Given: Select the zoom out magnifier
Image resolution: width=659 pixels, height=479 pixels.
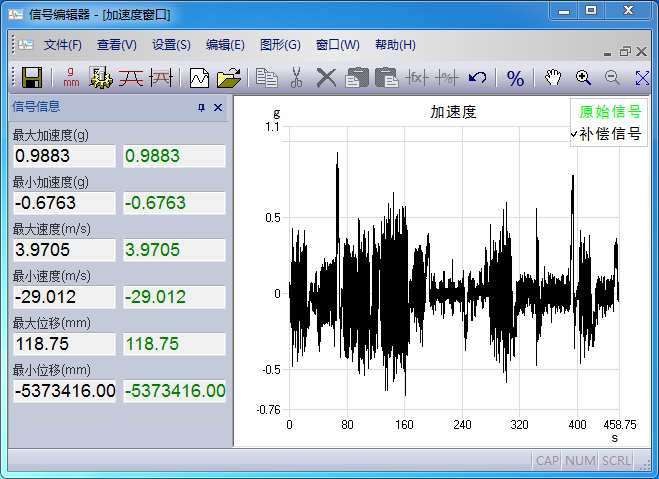Looking at the screenshot, I should click(x=612, y=78).
